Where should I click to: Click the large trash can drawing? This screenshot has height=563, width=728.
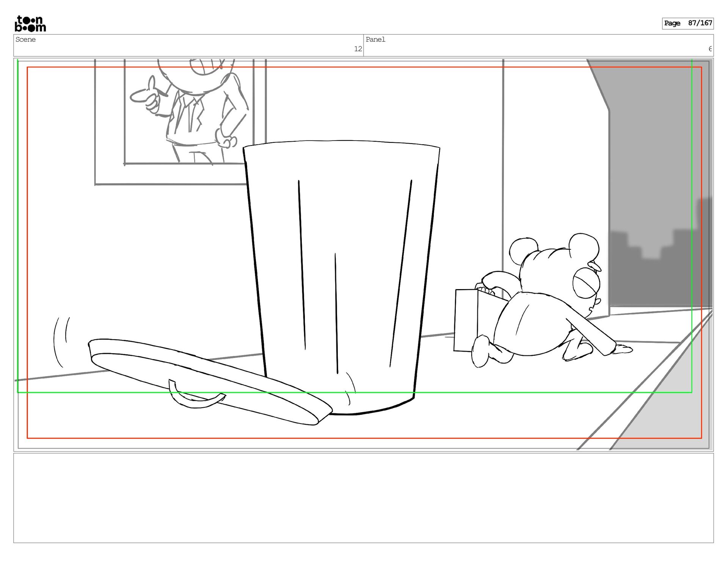[x=341, y=277]
